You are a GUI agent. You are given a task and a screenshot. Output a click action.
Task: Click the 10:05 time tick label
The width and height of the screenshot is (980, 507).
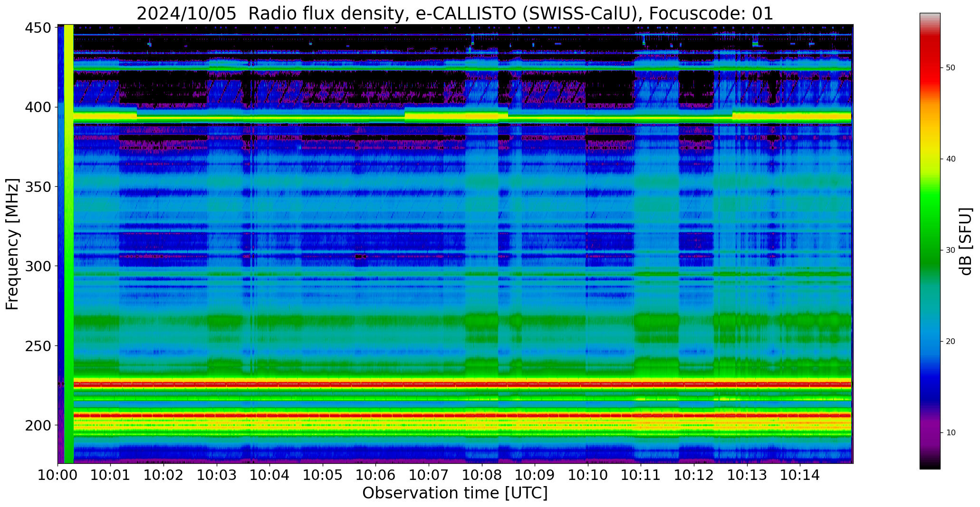pyautogui.click(x=323, y=475)
